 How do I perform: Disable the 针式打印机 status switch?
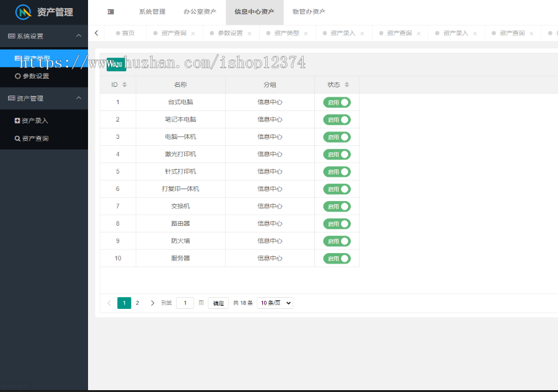[x=337, y=172]
